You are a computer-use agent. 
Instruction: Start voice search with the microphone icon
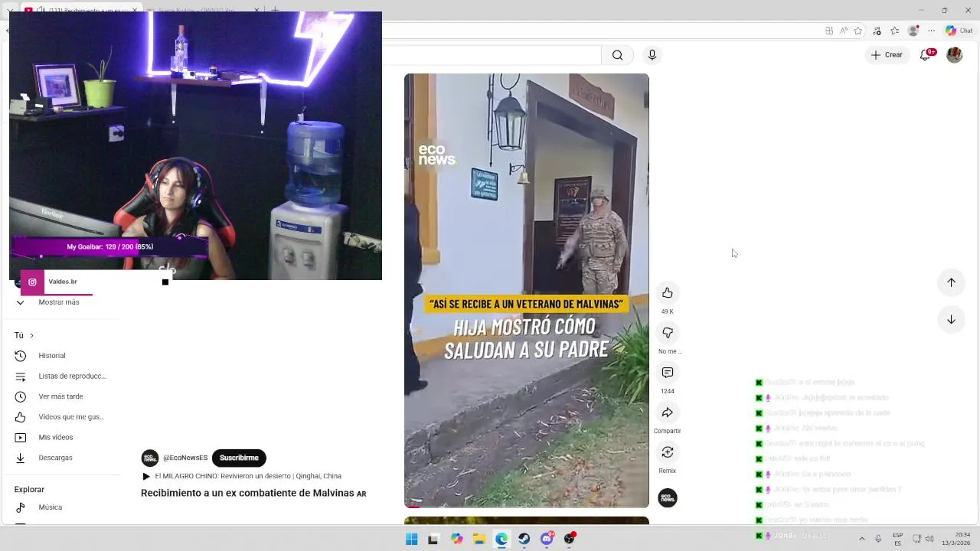652,55
